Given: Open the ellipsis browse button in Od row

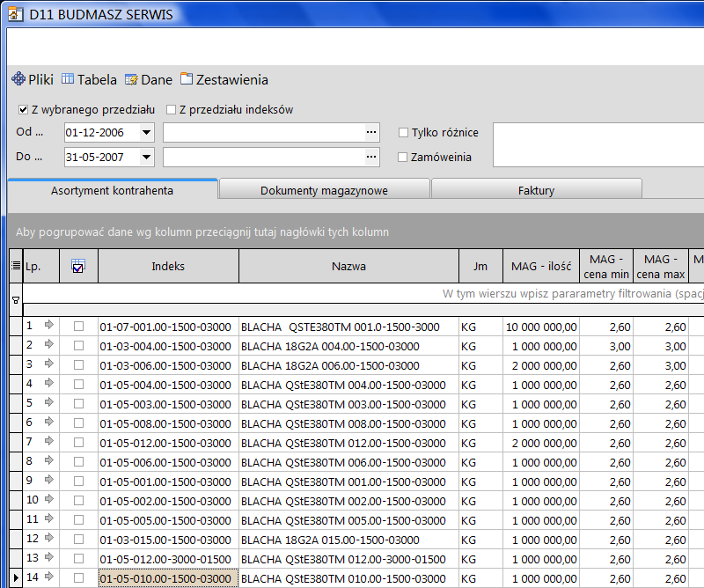Looking at the screenshot, I should coord(371,132).
